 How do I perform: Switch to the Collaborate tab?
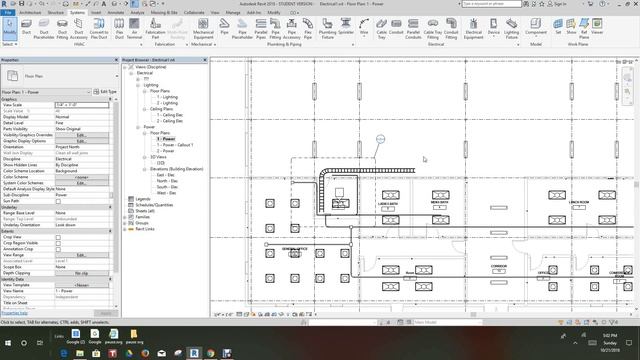(194, 13)
